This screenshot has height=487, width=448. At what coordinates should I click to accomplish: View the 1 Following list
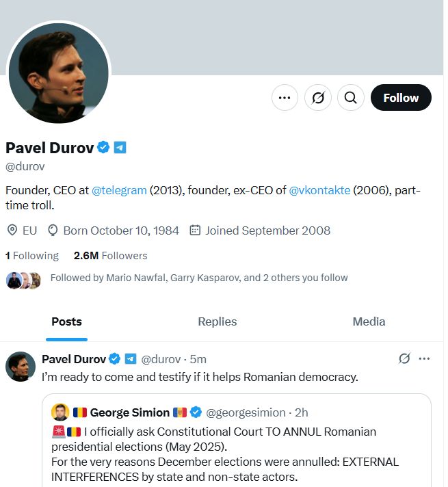click(x=32, y=256)
